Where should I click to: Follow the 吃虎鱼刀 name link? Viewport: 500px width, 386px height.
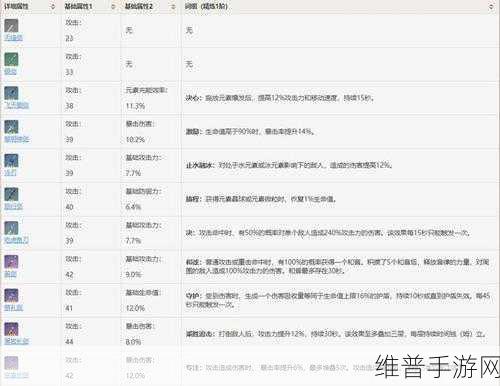pyautogui.click(x=17, y=240)
